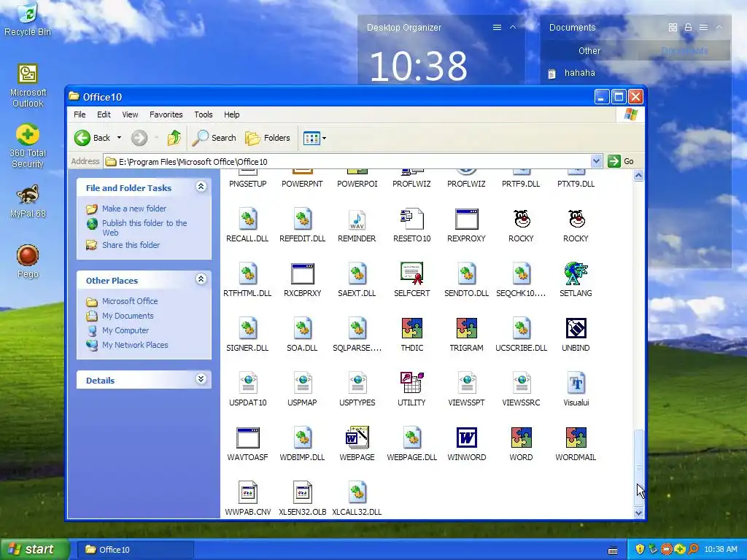
Task: Switch to the Other tab in Documents widget
Action: point(589,50)
